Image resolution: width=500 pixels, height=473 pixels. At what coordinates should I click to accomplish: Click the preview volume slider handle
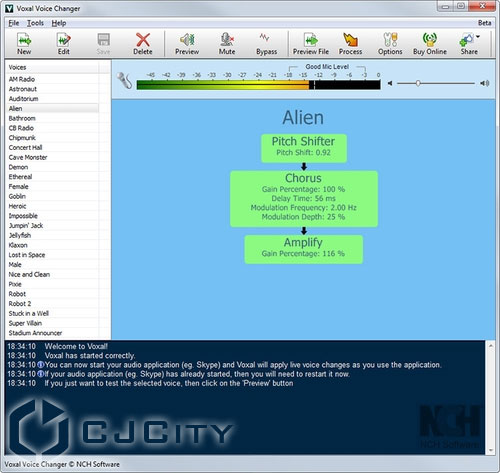pos(418,83)
